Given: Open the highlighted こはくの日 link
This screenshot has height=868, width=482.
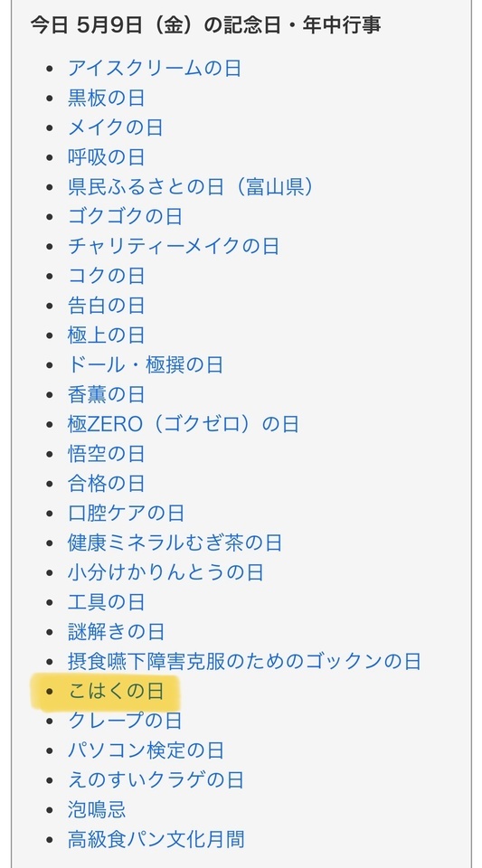Looking at the screenshot, I should [116, 691].
